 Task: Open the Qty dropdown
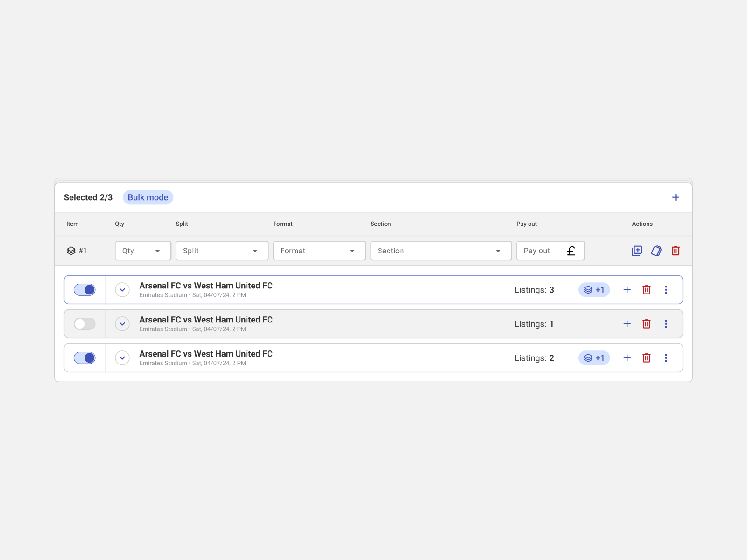tap(143, 251)
